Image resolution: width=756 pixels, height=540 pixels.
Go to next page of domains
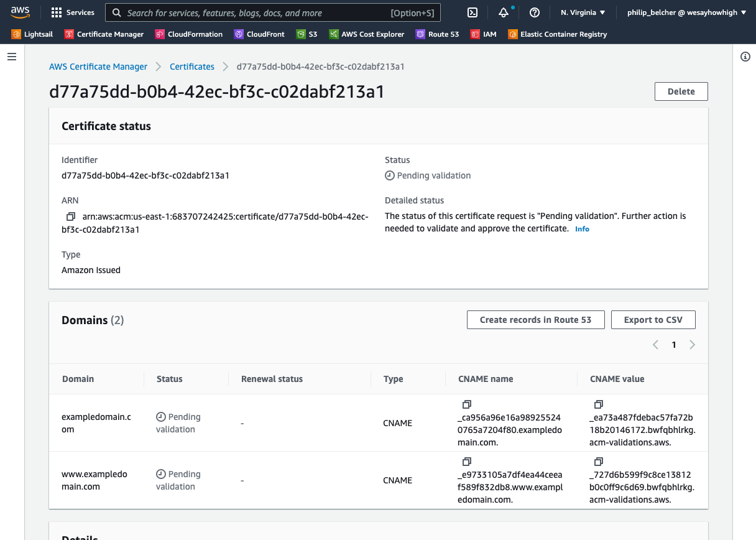click(x=692, y=345)
